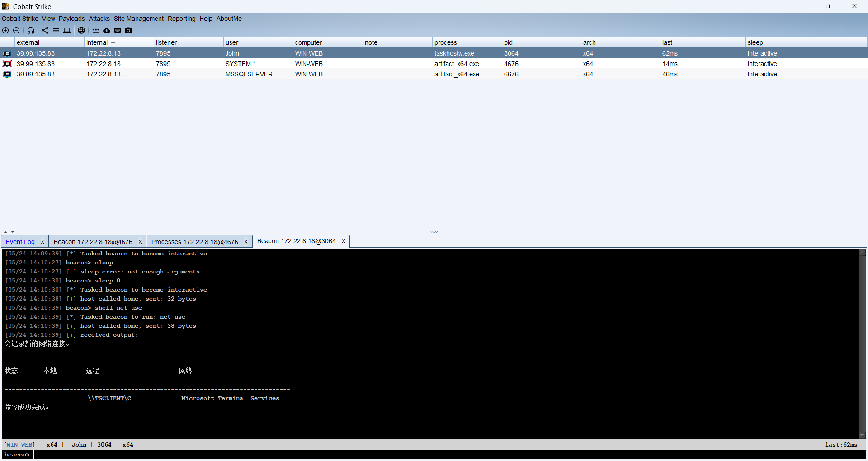Select the session with user MSSQLSERVER
868x461 pixels.
pos(434,74)
